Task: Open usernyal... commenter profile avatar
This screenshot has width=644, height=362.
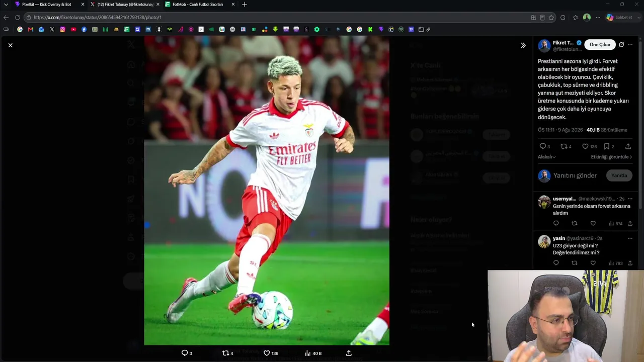Action: click(544, 202)
